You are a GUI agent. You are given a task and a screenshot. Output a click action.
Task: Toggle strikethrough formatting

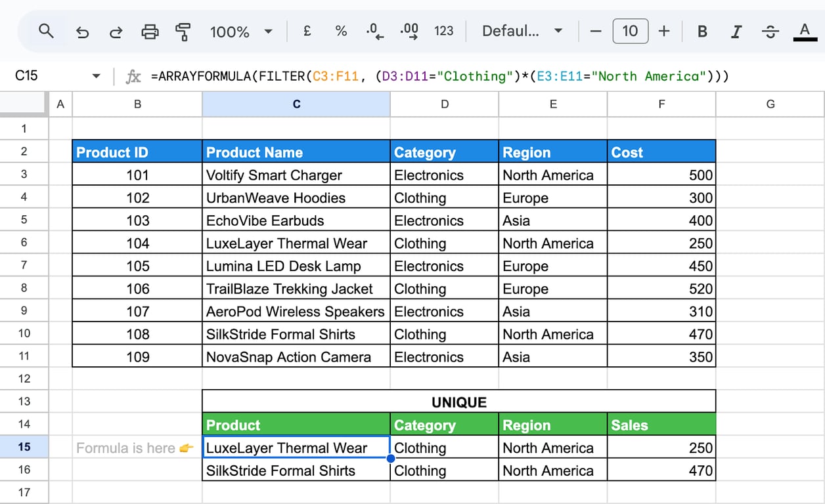tap(770, 31)
